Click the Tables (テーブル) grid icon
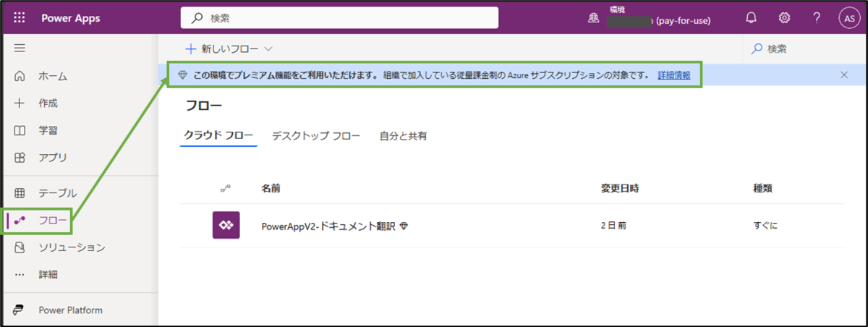868x327 pixels. tap(20, 193)
